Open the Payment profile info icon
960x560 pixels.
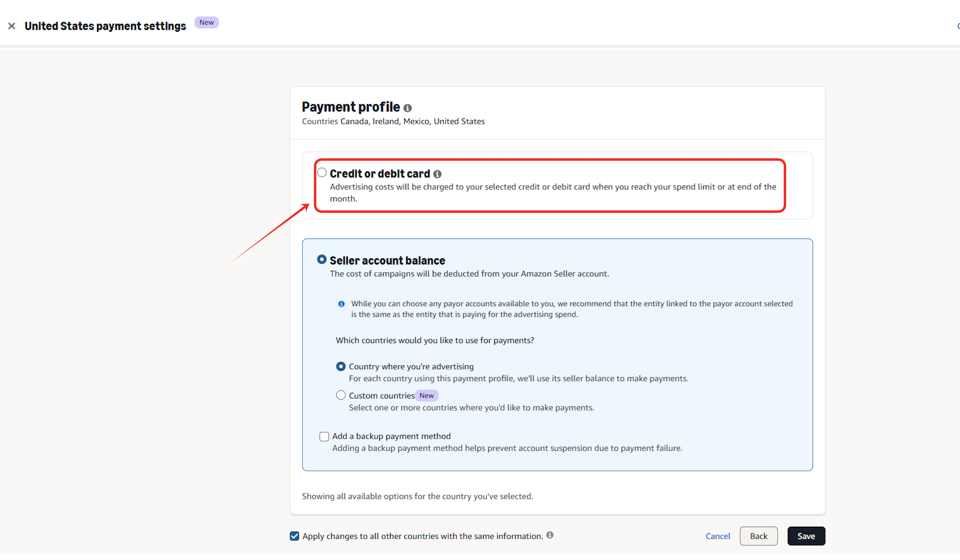[x=408, y=108]
